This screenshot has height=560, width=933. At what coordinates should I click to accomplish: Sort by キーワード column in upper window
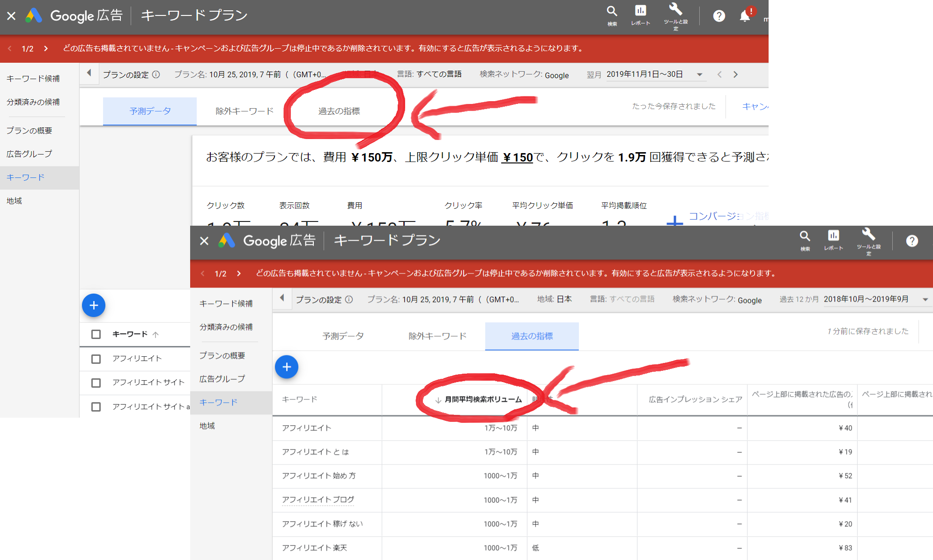click(135, 334)
